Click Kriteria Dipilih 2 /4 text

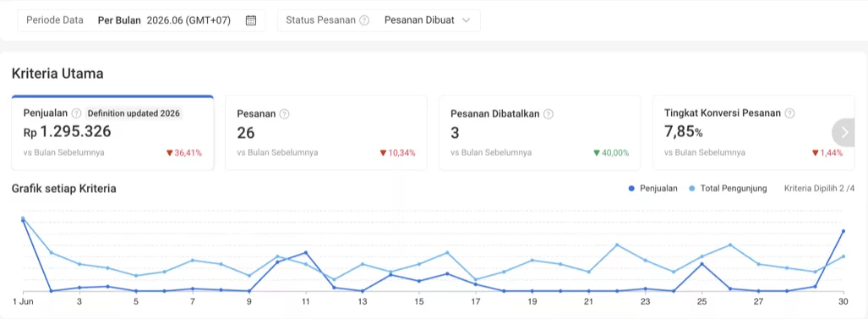(819, 189)
